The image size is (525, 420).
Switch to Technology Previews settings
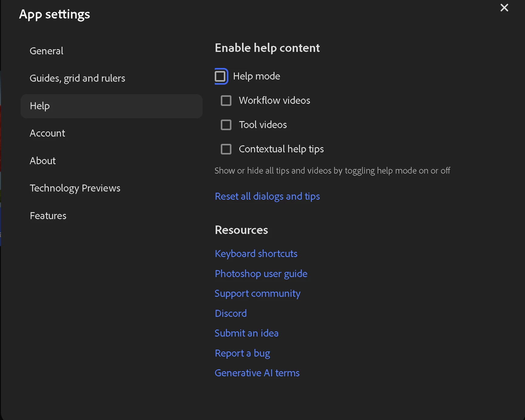pos(75,188)
